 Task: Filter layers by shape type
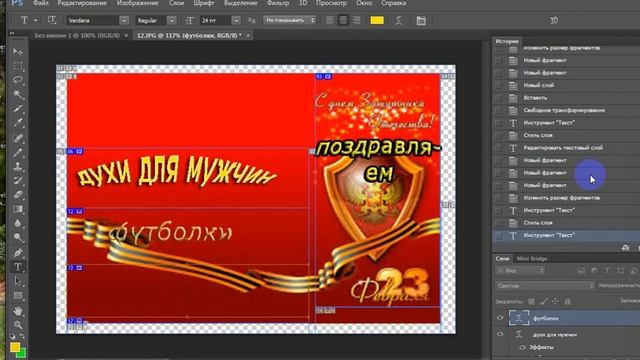[620, 271]
